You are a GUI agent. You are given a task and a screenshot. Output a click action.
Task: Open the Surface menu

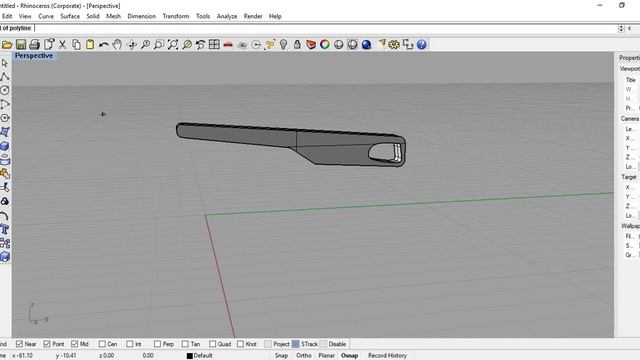coord(70,16)
